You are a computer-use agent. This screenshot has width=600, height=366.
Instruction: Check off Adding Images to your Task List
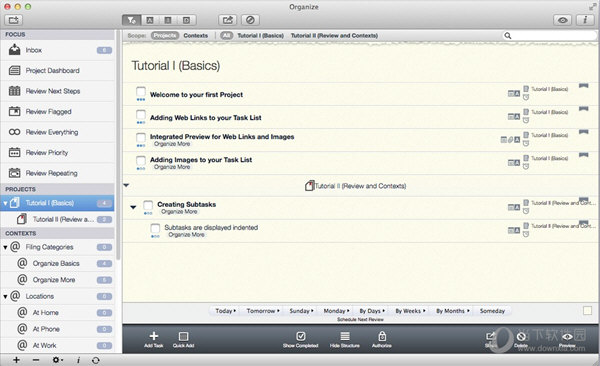click(x=141, y=160)
